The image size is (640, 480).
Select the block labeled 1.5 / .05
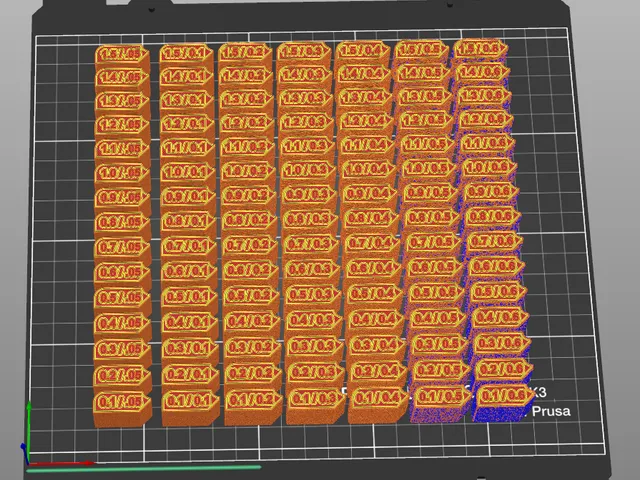[x=122, y=53]
